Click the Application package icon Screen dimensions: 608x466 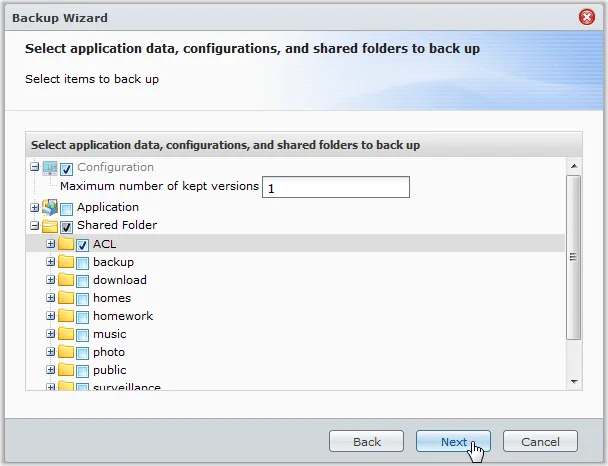[x=49, y=208]
